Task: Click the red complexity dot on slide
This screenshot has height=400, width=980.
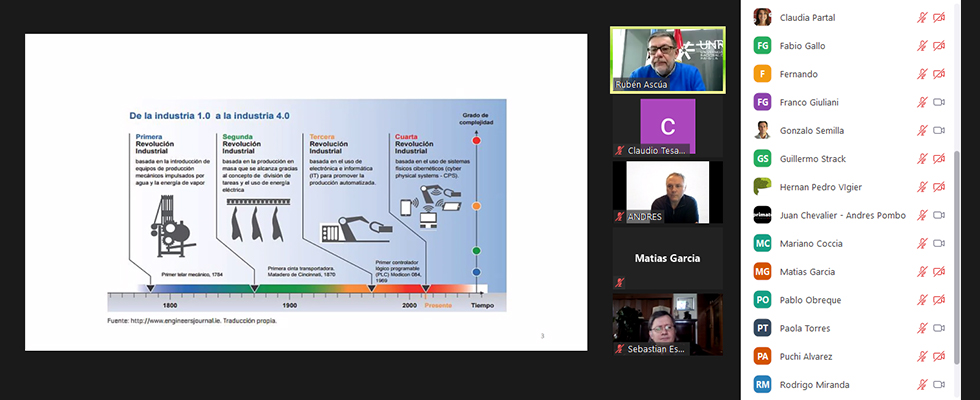Action: click(476, 141)
